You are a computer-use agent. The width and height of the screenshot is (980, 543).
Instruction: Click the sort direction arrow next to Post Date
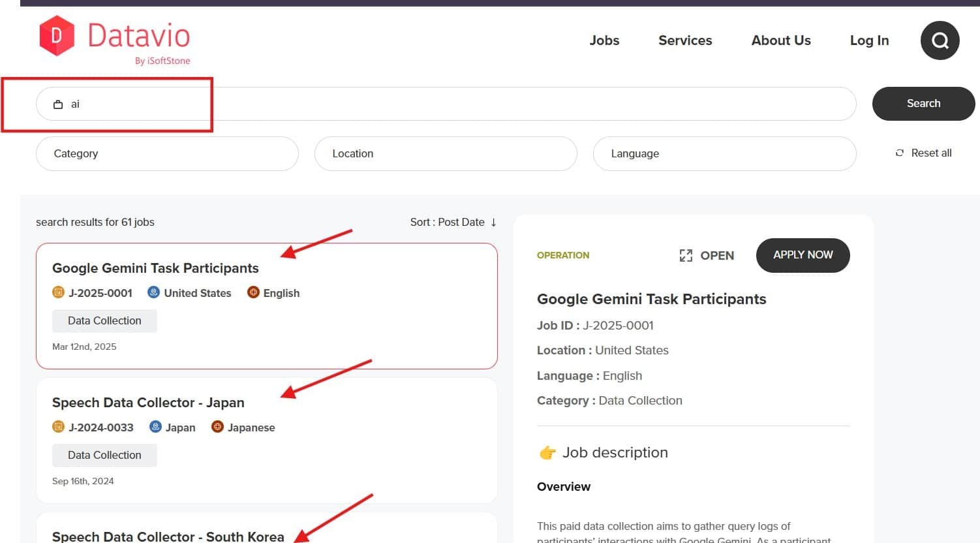coord(494,223)
